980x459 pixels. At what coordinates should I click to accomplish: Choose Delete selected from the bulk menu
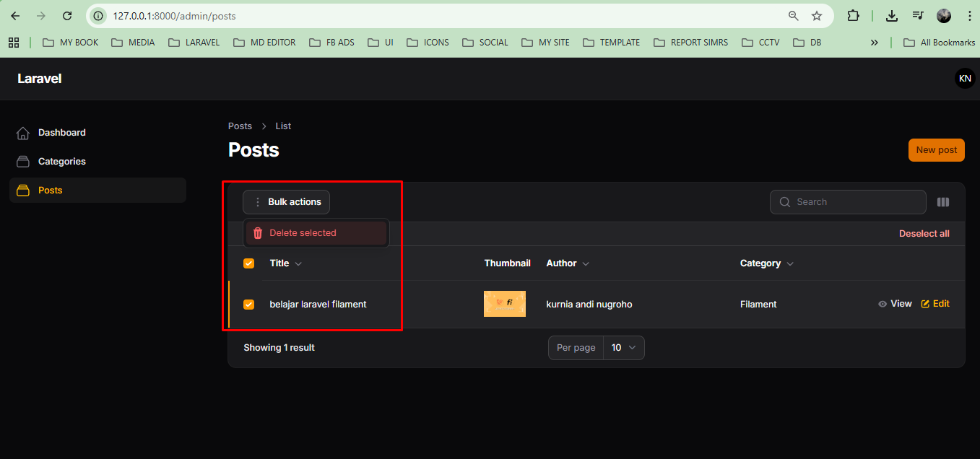click(303, 232)
